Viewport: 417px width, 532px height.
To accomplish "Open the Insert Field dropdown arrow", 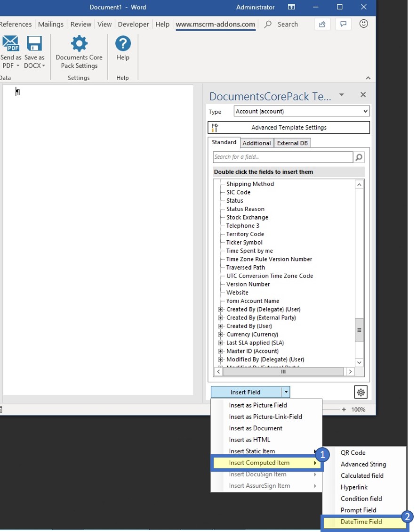I will tap(286, 392).
